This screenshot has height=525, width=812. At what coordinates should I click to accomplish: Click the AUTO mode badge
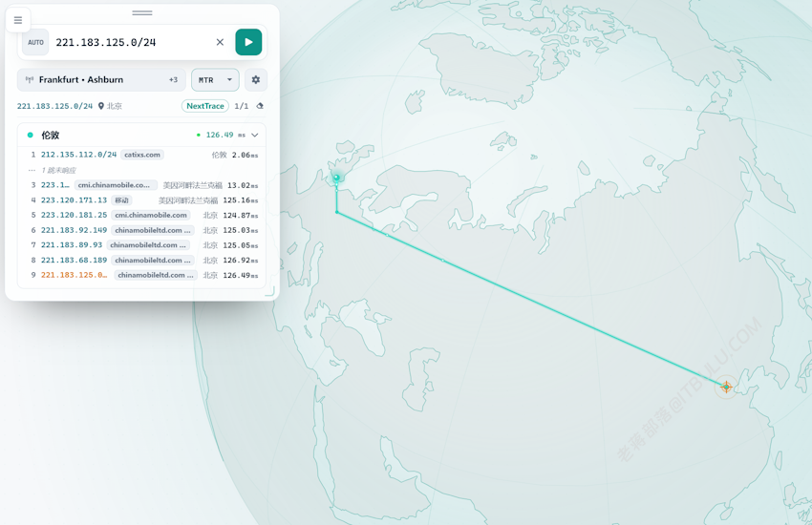(35, 42)
